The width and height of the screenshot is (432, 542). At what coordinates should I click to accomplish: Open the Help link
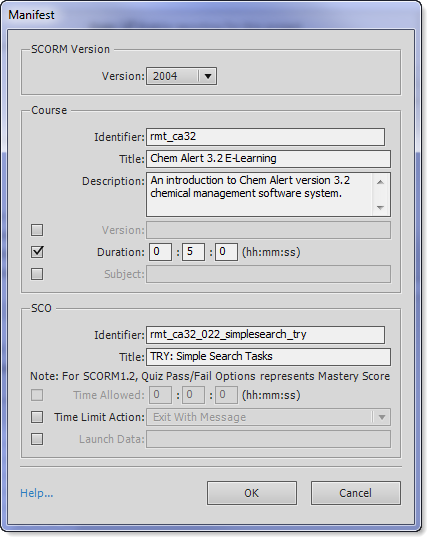[37, 493]
